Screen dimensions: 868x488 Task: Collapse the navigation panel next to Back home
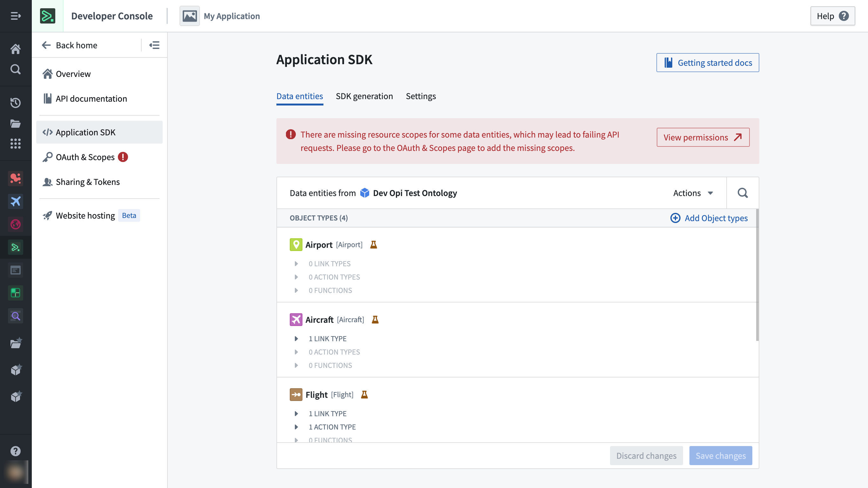154,45
